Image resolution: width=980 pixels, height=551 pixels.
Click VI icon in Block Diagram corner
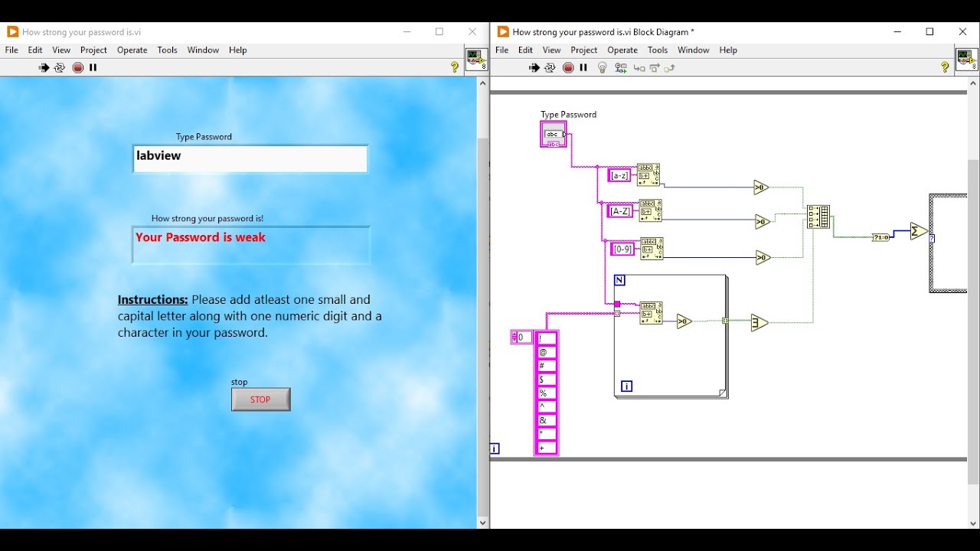coord(966,60)
